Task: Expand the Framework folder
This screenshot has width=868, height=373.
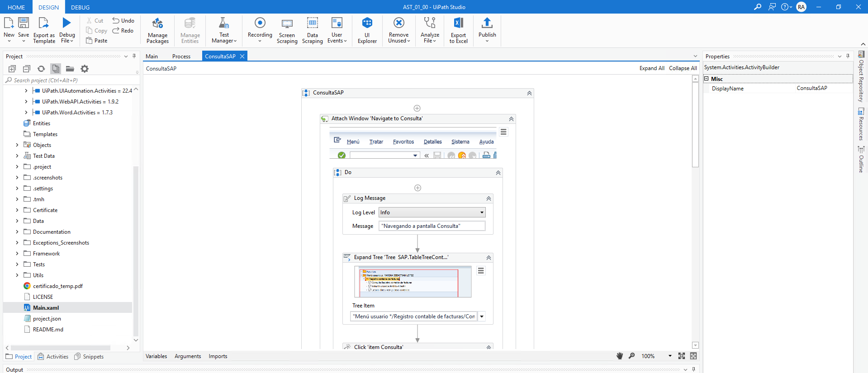Action: point(17,254)
